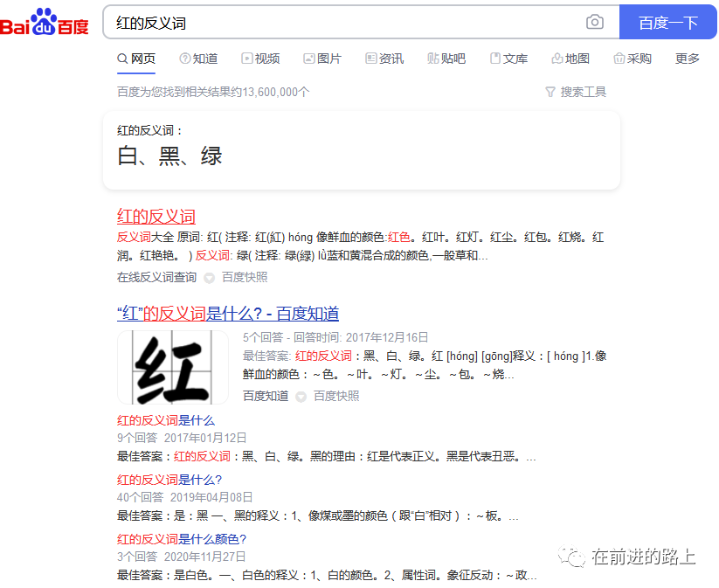Open the 知道 search tab
This screenshot has width=719, height=588.
click(198, 59)
